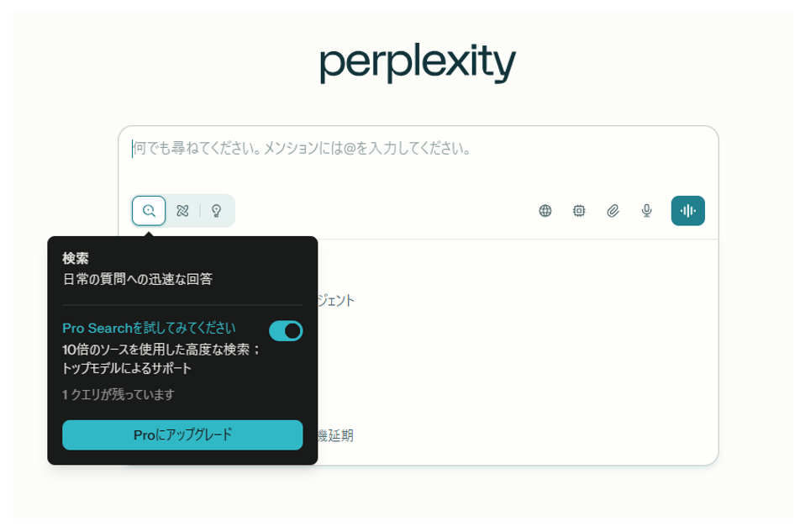Click the 'Proにアップグレード' button

[x=182, y=435]
